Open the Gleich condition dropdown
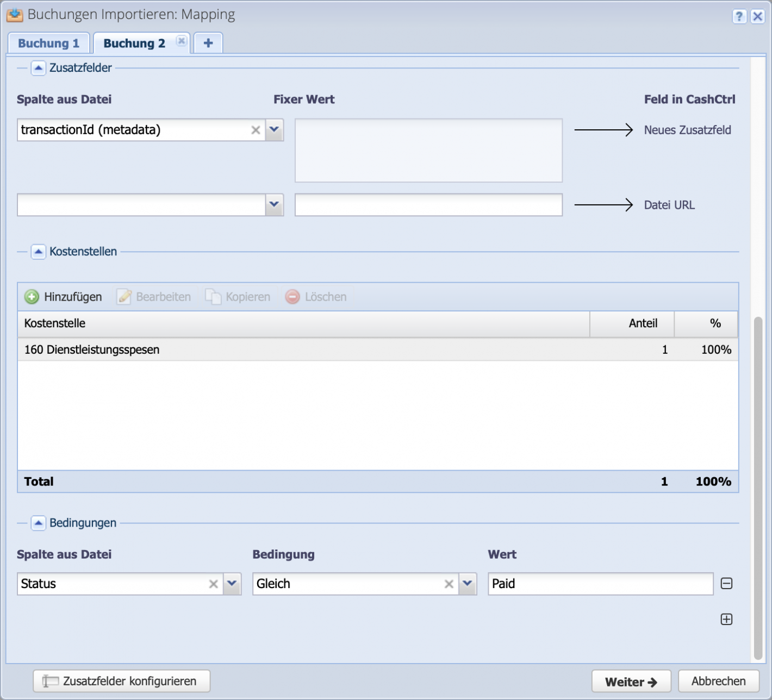 click(x=466, y=584)
